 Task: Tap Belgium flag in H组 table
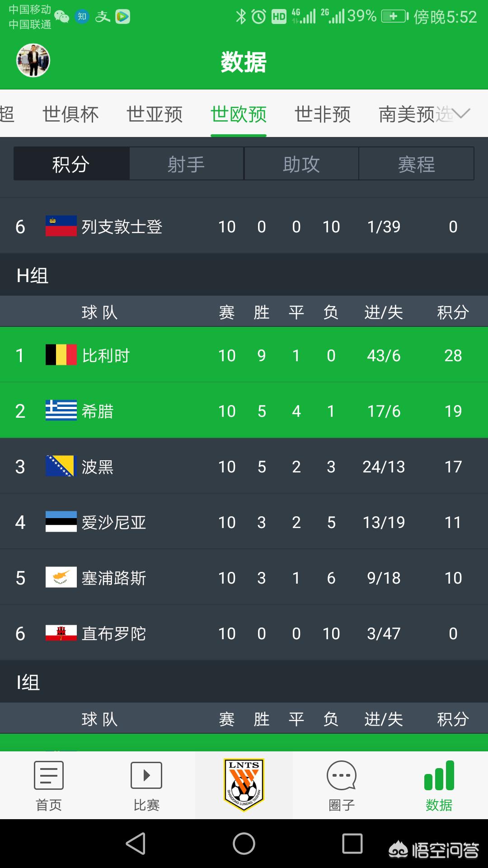pyautogui.click(x=61, y=355)
